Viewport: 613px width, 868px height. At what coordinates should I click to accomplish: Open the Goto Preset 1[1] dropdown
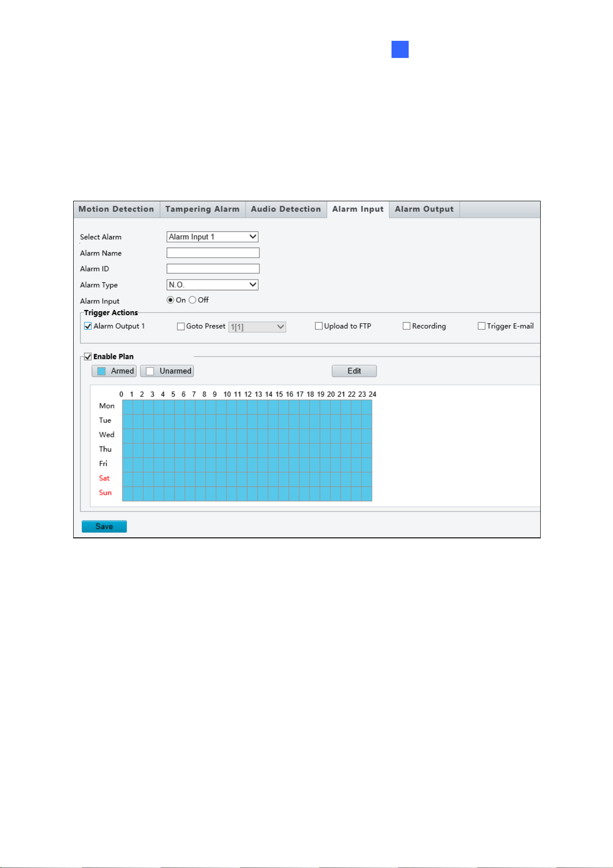257,327
